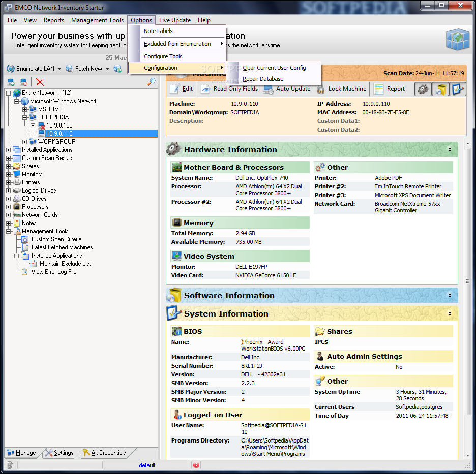
Task: Select Maintain Exclude List item
Action: 65,264
